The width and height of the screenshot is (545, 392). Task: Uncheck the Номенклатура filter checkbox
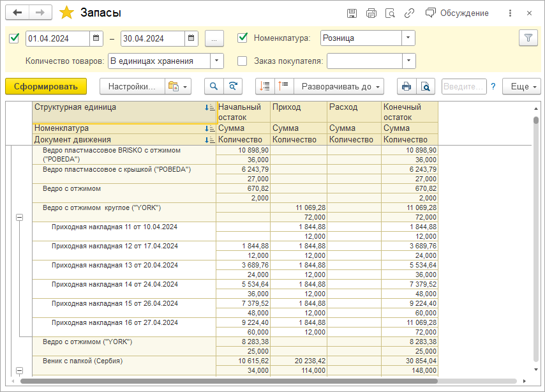point(243,38)
